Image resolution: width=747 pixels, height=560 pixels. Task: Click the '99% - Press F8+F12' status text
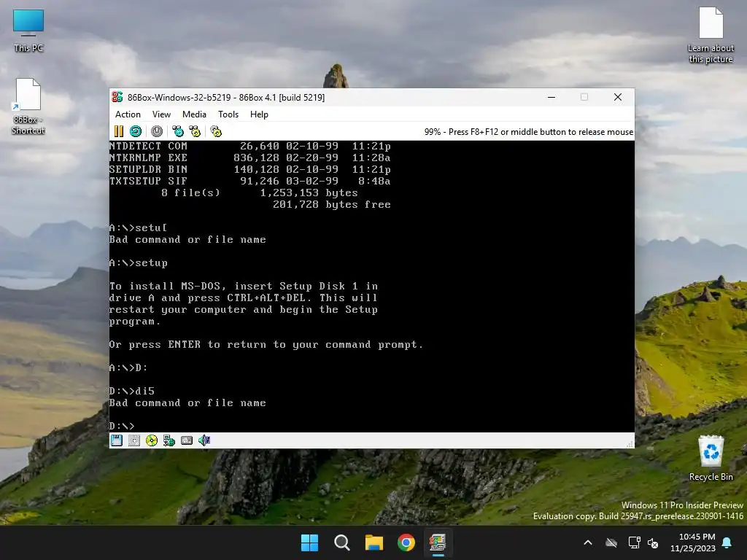(529, 132)
